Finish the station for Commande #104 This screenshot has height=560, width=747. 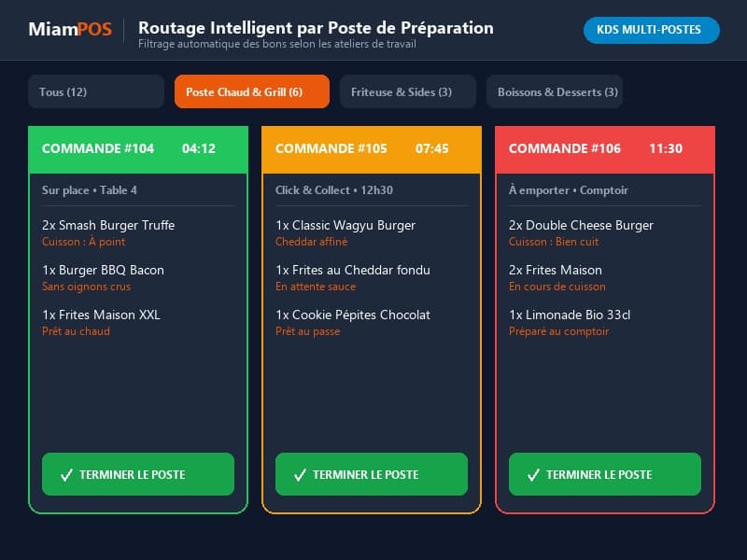coord(138,474)
